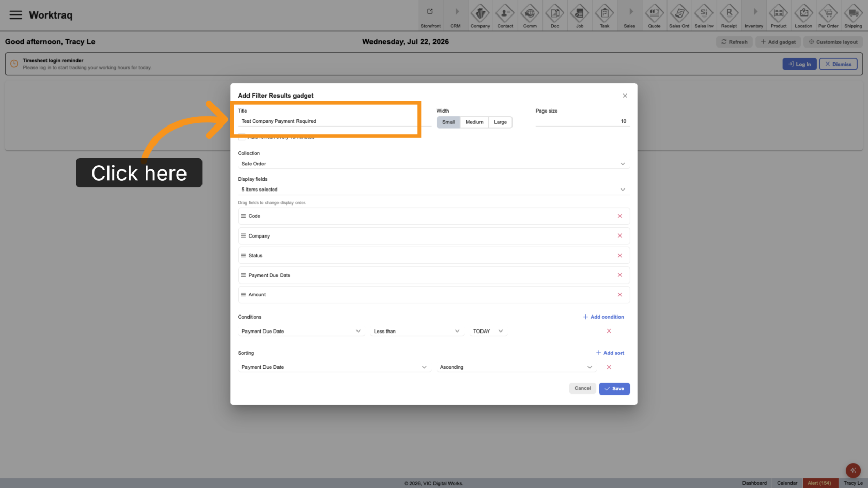Remove the Status display field

click(619, 256)
